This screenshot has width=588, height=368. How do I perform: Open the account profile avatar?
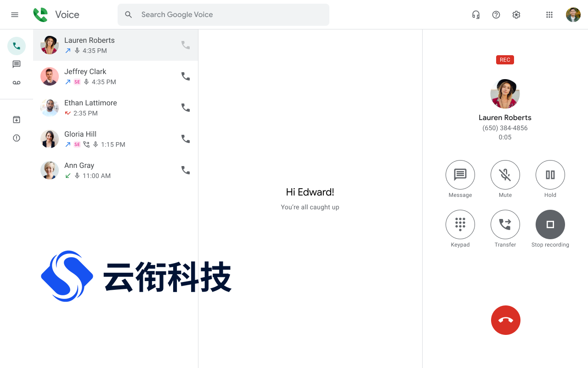(573, 15)
